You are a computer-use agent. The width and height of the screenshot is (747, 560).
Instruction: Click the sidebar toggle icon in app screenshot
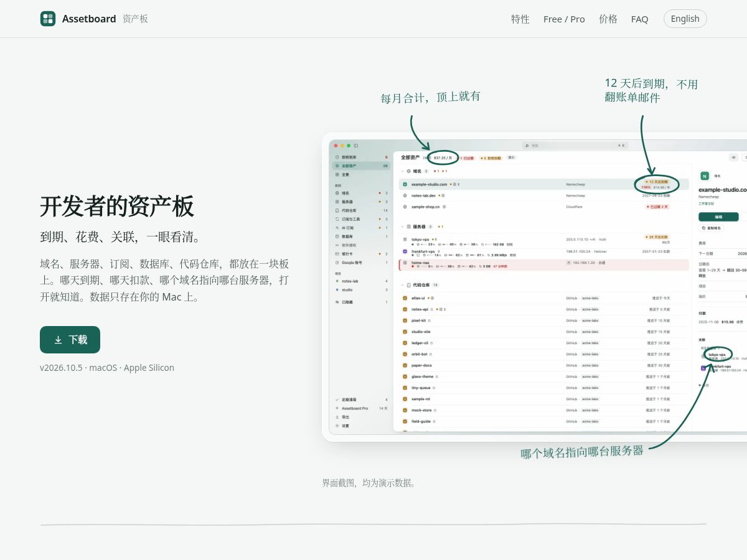(356, 146)
